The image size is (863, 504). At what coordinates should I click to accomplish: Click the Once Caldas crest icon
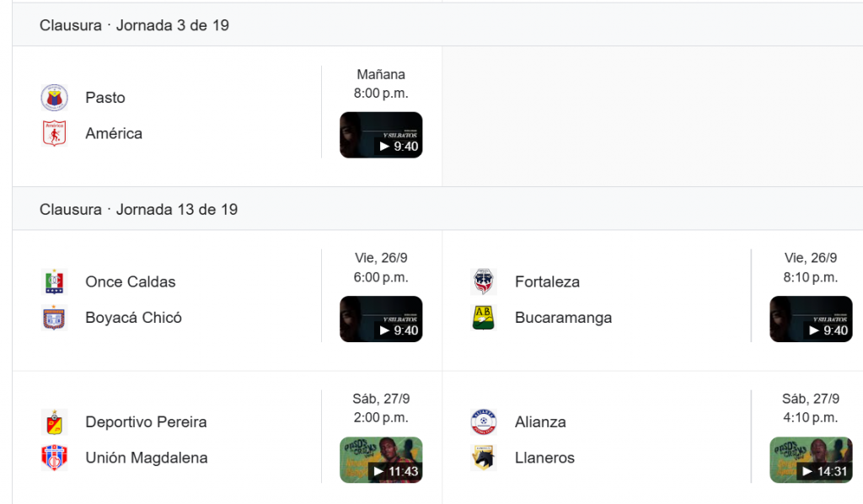coord(55,281)
